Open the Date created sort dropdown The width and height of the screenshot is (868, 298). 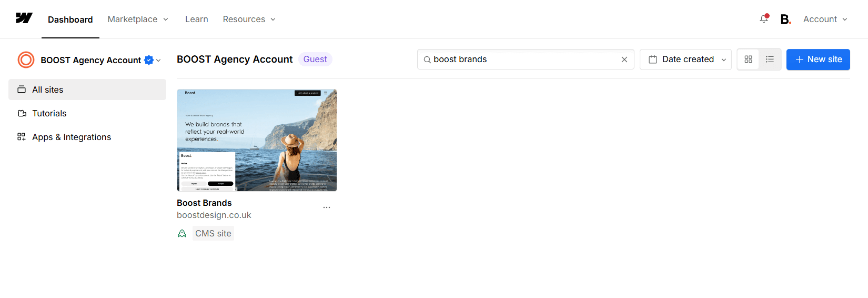685,59
